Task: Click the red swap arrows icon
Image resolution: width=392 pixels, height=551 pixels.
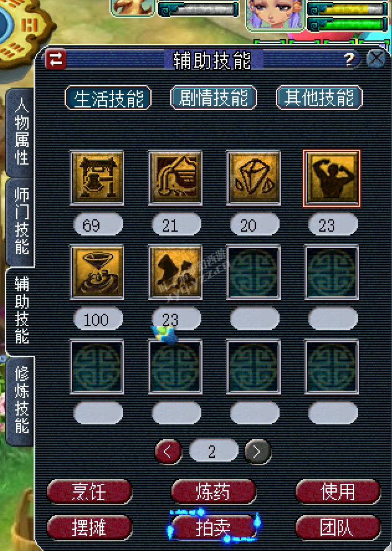Action: pos(55,58)
